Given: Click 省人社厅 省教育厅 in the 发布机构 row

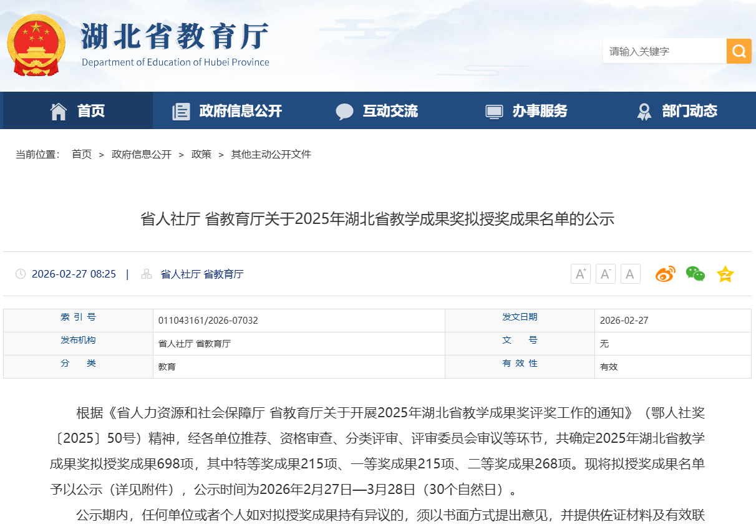Looking at the screenshot, I should pyautogui.click(x=195, y=344).
